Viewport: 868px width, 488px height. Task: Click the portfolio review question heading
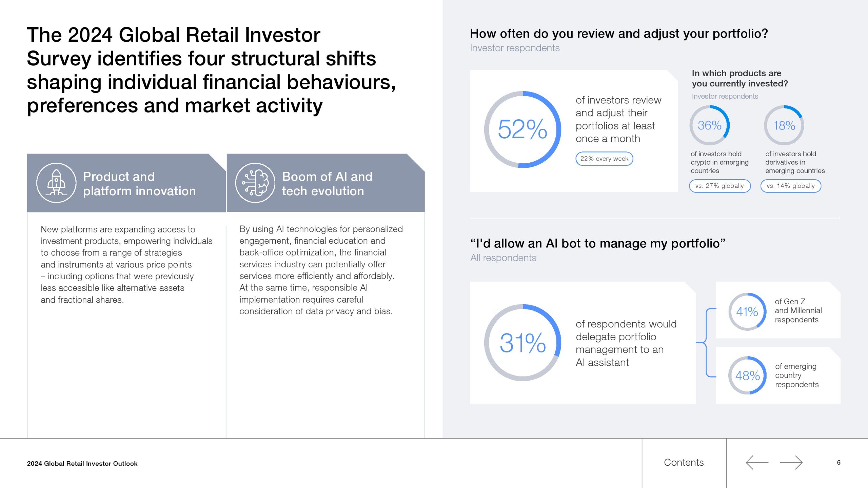click(x=619, y=34)
